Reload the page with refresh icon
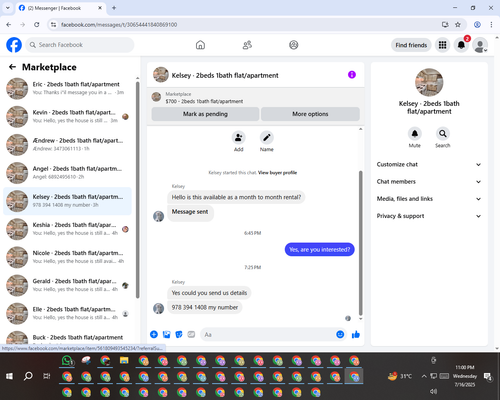The height and width of the screenshot is (400, 500). (x=37, y=25)
